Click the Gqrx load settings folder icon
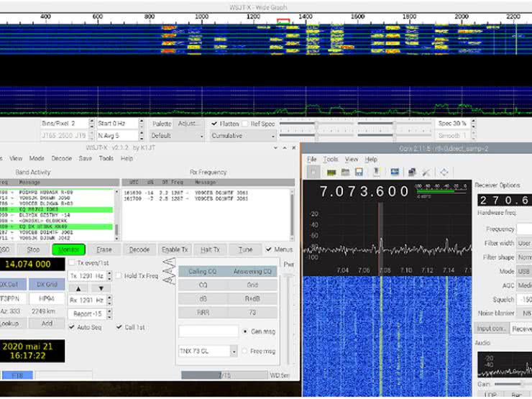 click(x=345, y=173)
